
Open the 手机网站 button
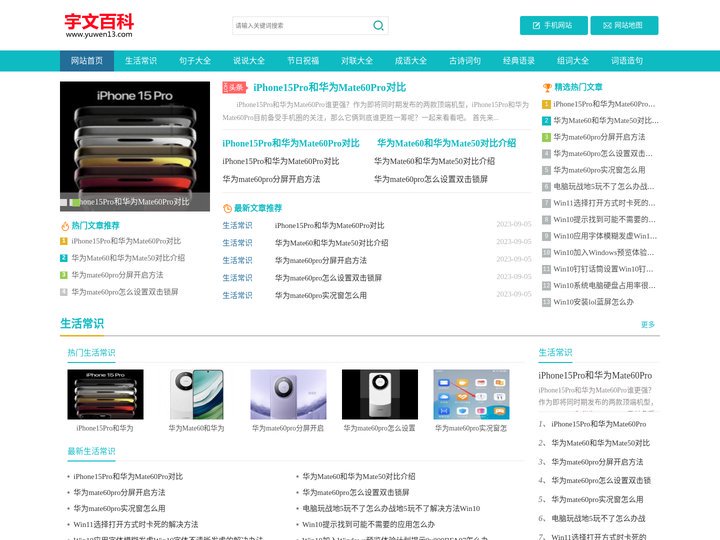[553, 25]
